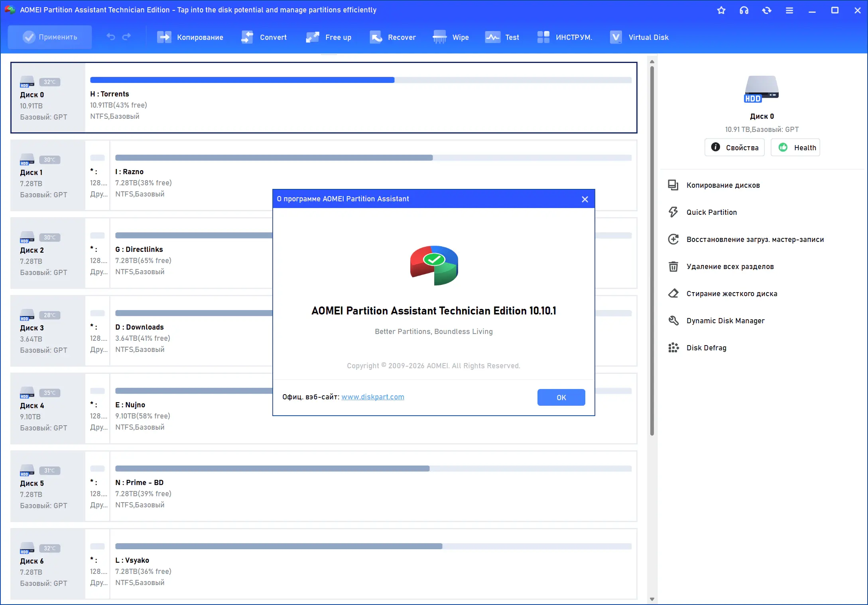This screenshot has width=868, height=605.
Task: Select the Disk Defrag option
Action: [706, 348]
